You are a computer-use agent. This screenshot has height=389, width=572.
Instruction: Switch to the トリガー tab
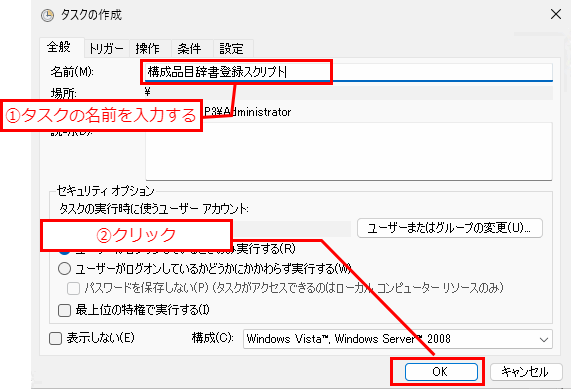tap(107, 49)
